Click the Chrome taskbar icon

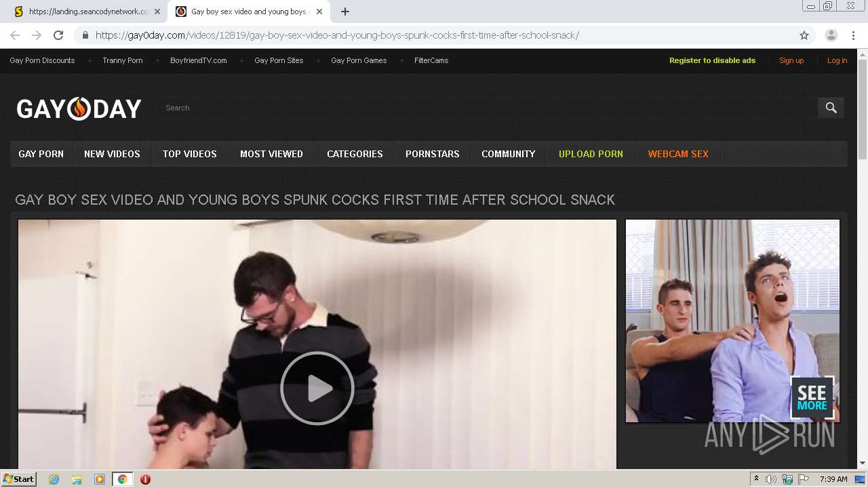[122, 479]
